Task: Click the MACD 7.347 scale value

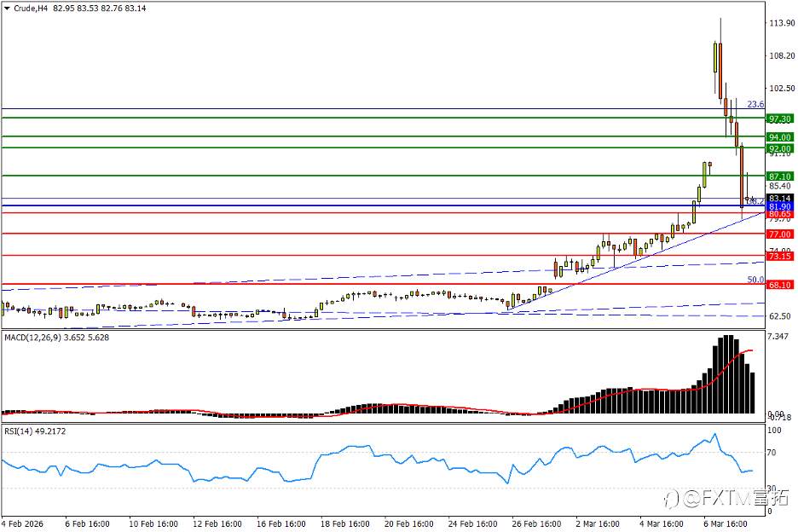Action: pos(778,336)
